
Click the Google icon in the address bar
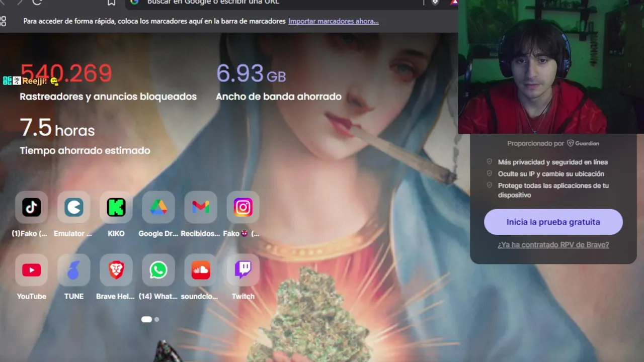[x=134, y=2]
